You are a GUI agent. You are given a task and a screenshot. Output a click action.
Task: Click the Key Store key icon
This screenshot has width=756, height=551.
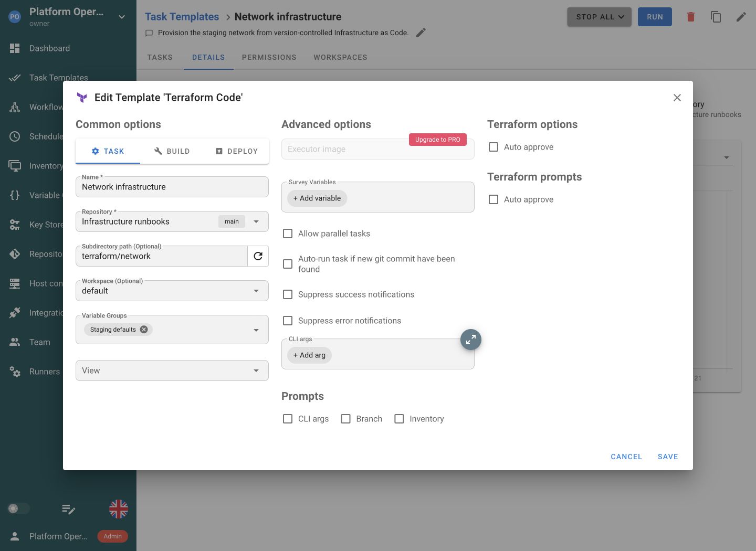15,225
